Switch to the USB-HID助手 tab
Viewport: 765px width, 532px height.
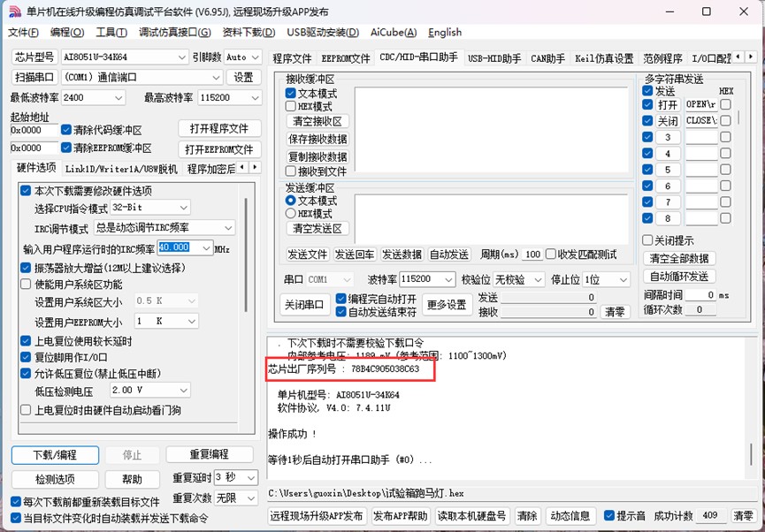tap(494, 58)
